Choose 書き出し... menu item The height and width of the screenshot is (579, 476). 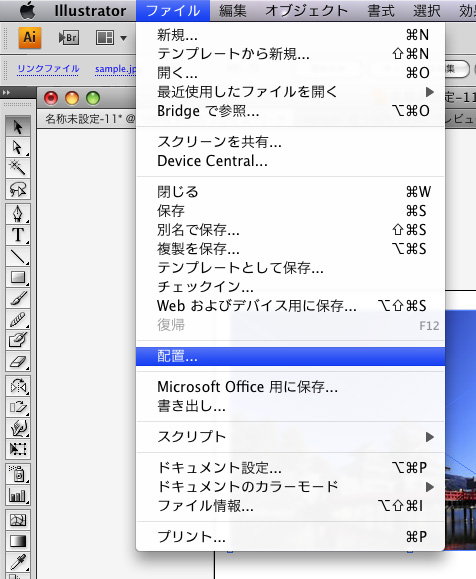click(290, 406)
